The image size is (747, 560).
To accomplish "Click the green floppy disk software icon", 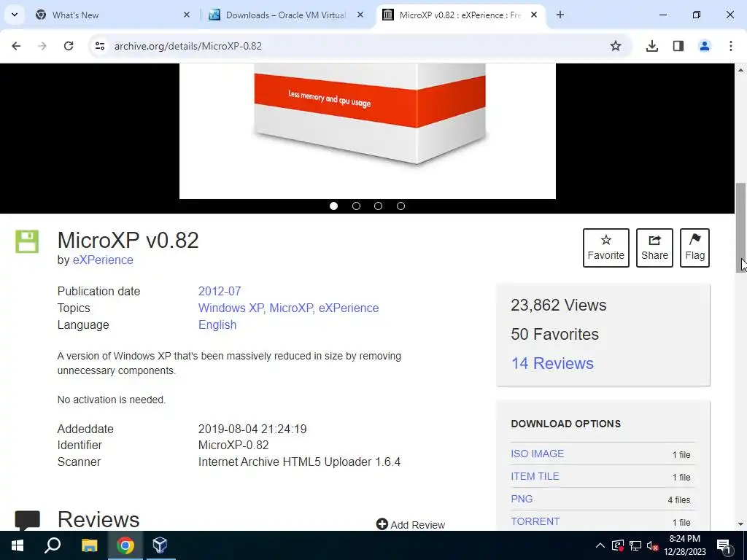I will pyautogui.click(x=27, y=241).
